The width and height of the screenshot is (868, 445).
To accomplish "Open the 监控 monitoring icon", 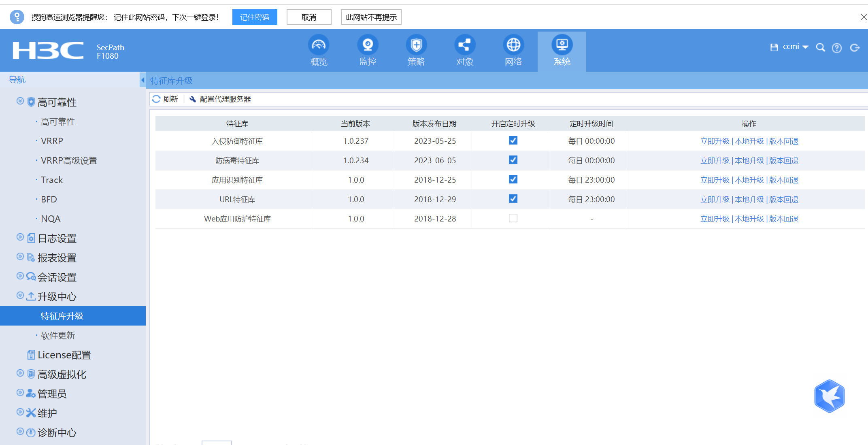I will tap(368, 45).
